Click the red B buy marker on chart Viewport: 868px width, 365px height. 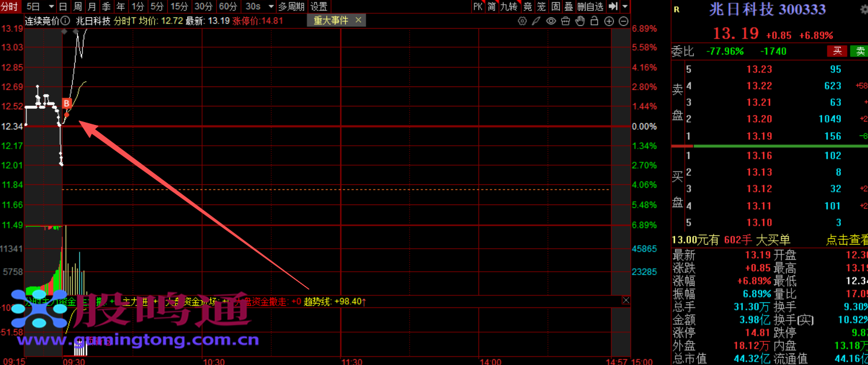(66, 104)
